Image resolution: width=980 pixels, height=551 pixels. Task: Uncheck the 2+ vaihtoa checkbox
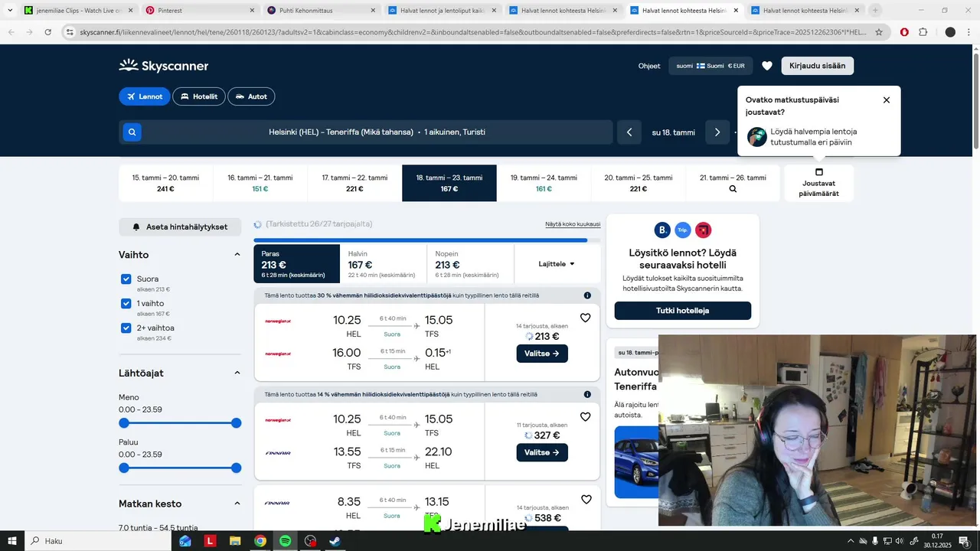tap(126, 328)
